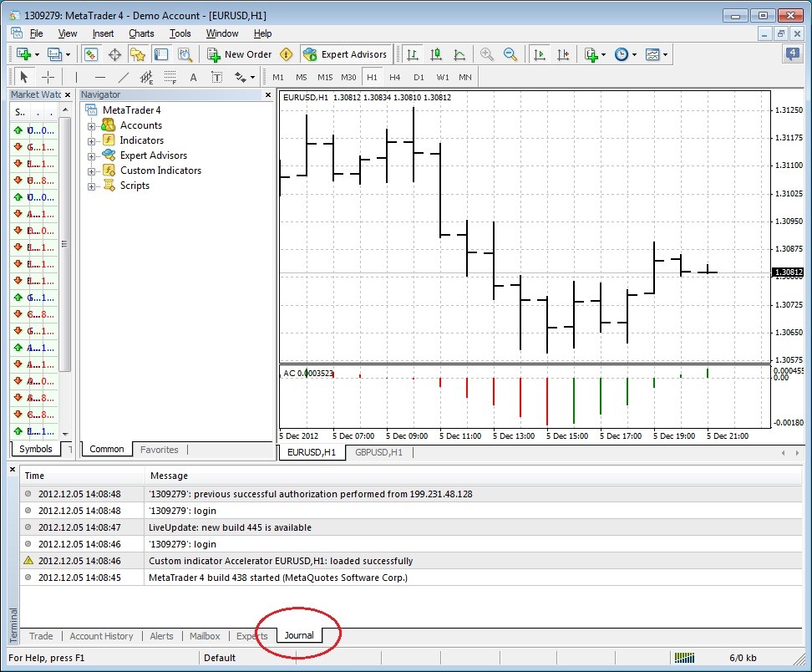Image resolution: width=812 pixels, height=672 pixels.
Task: Open the chat notifications icon showing 4
Action: [792, 53]
